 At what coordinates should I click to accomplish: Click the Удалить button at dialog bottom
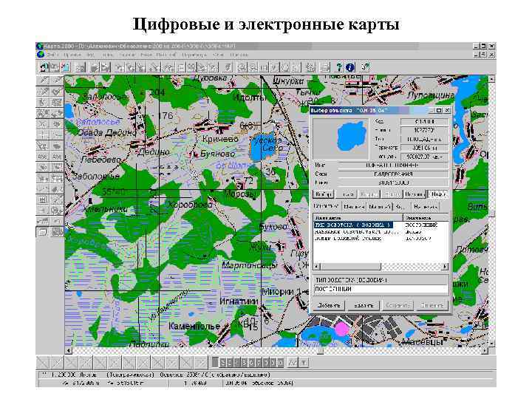[364, 305]
